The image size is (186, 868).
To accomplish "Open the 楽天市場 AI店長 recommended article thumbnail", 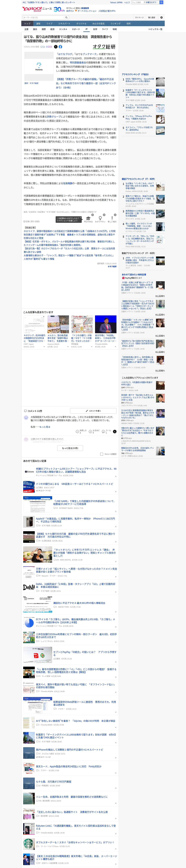I will pos(106,324).
